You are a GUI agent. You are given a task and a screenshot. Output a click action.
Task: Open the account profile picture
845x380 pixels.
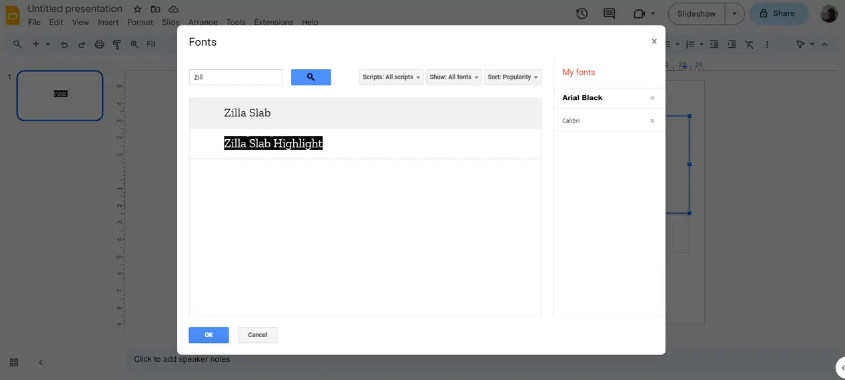pyautogui.click(x=829, y=14)
